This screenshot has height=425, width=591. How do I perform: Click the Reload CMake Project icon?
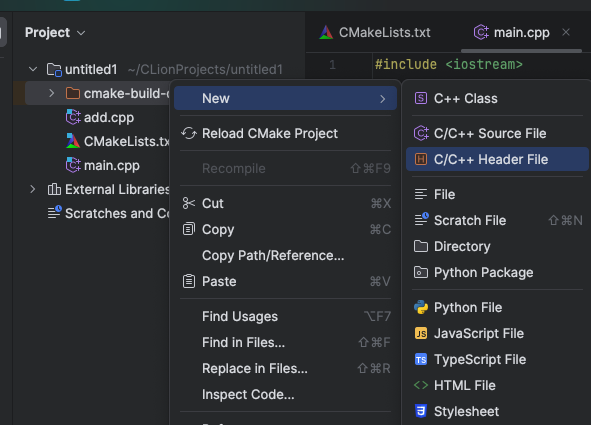(x=189, y=133)
